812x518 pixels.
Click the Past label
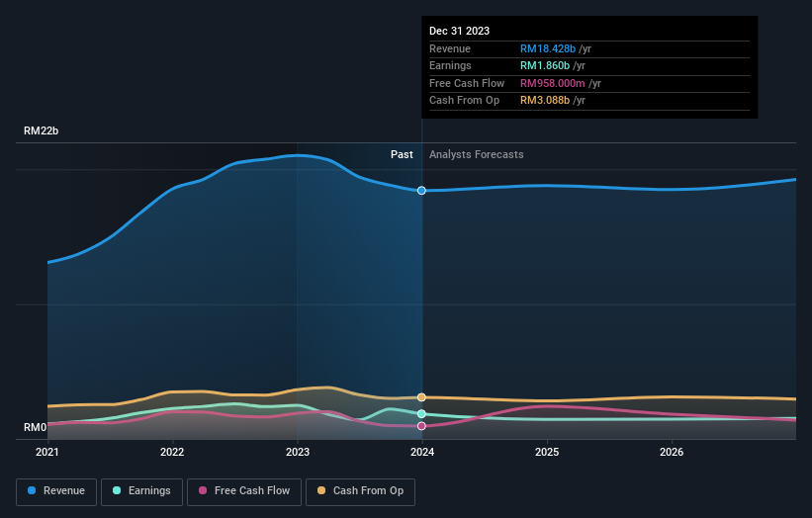pyautogui.click(x=402, y=155)
